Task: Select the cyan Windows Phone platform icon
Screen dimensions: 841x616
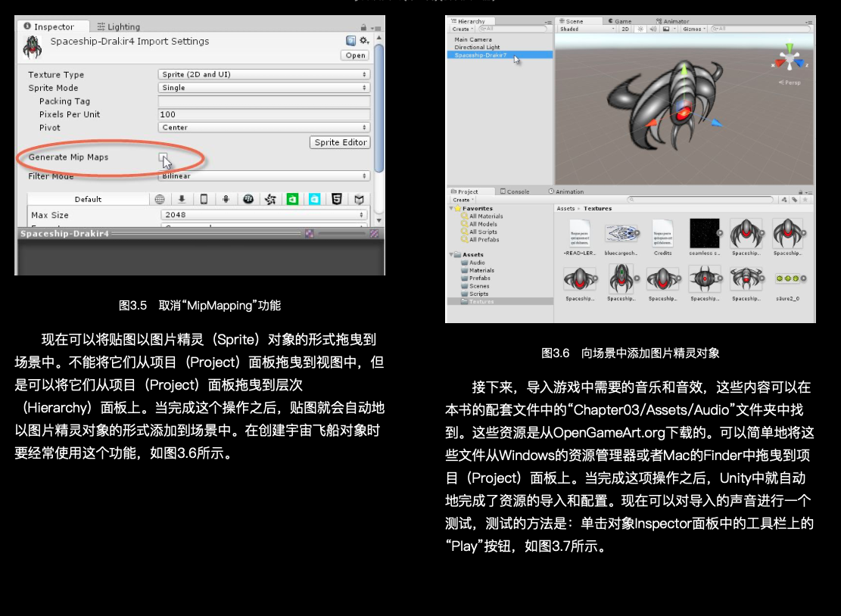Action: [314, 200]
